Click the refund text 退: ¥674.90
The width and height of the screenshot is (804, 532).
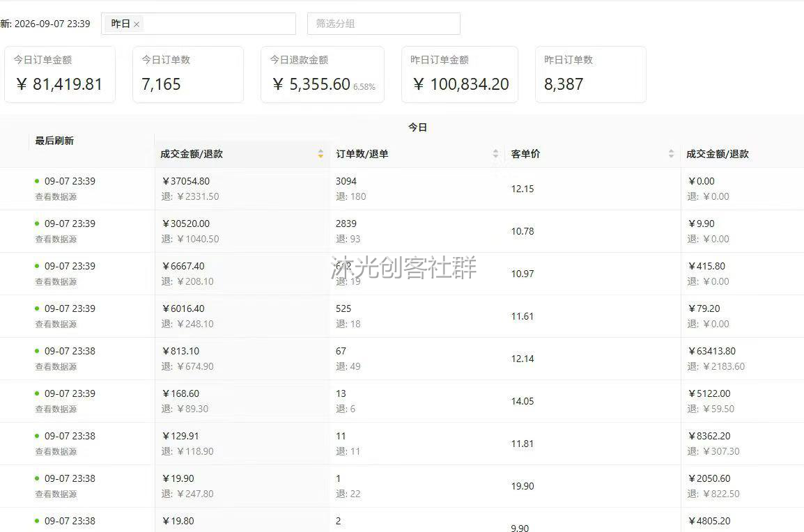187,367
